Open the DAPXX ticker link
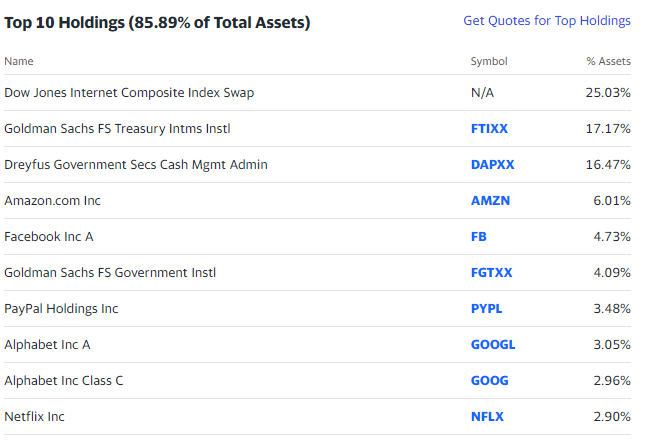The width and height of the screenshot is (654, 448). click(x=493, y=164)
